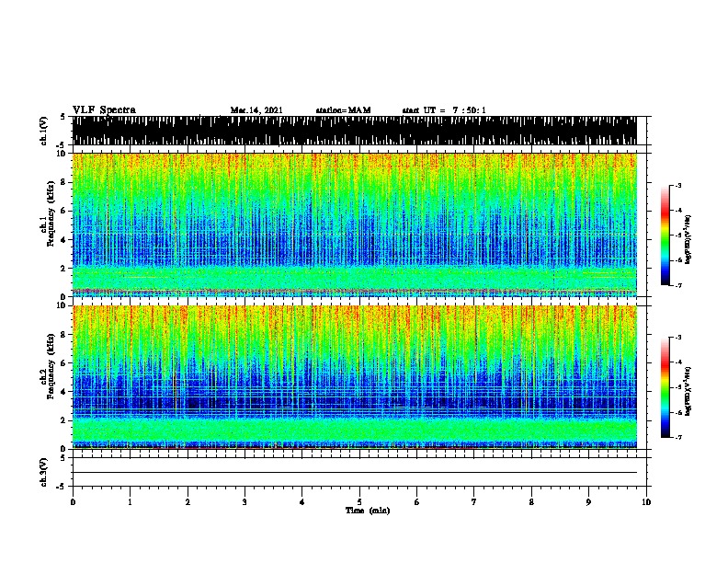Click the "-3" label on ch.2 color scale
This screenshot has height=563, width=728.
677,338
